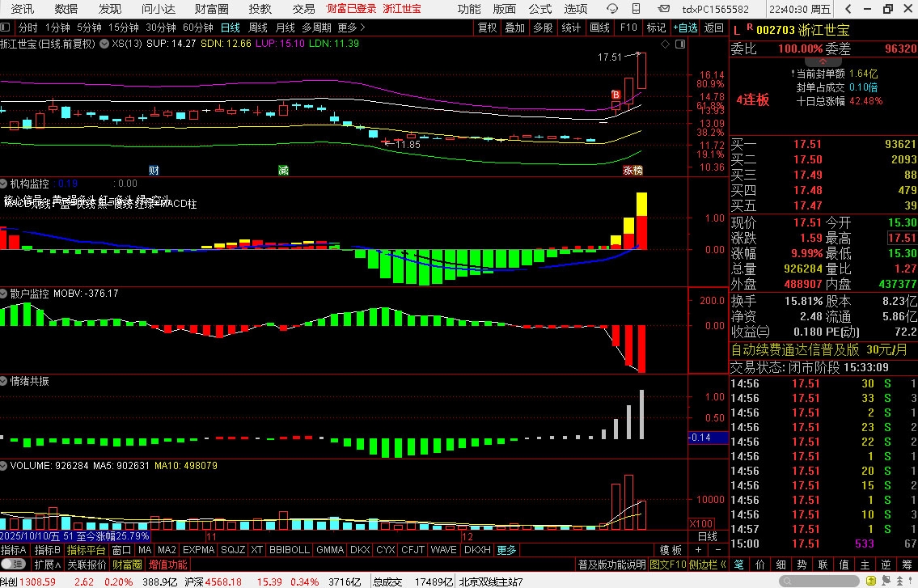The height and width of the screenshot is (588, 918).
Task: Open the 增值功能 tab
Action: coord(168,565)
